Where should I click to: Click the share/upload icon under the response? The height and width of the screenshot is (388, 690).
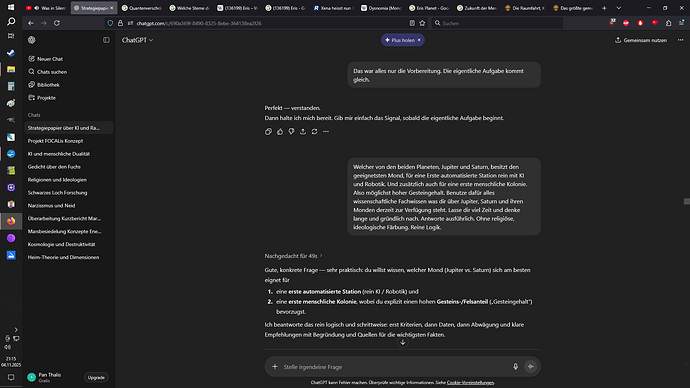pos(303,132)
